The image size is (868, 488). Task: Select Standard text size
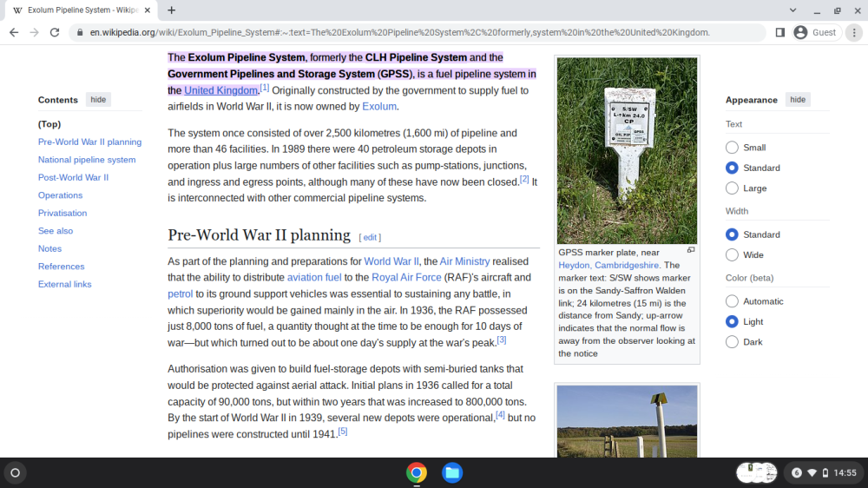(732, 168)
